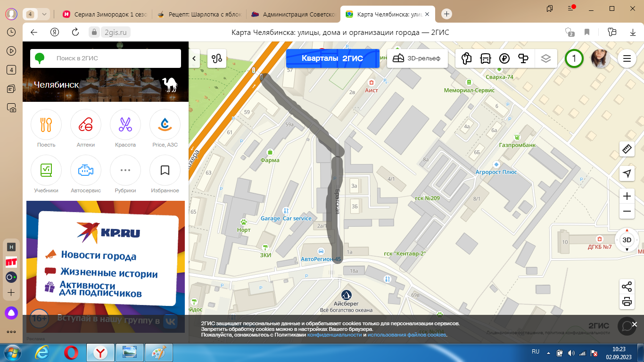Viewport: 644px width, 362px height.
Task: Open Избранное bookmarks
Action: [165, 174]
